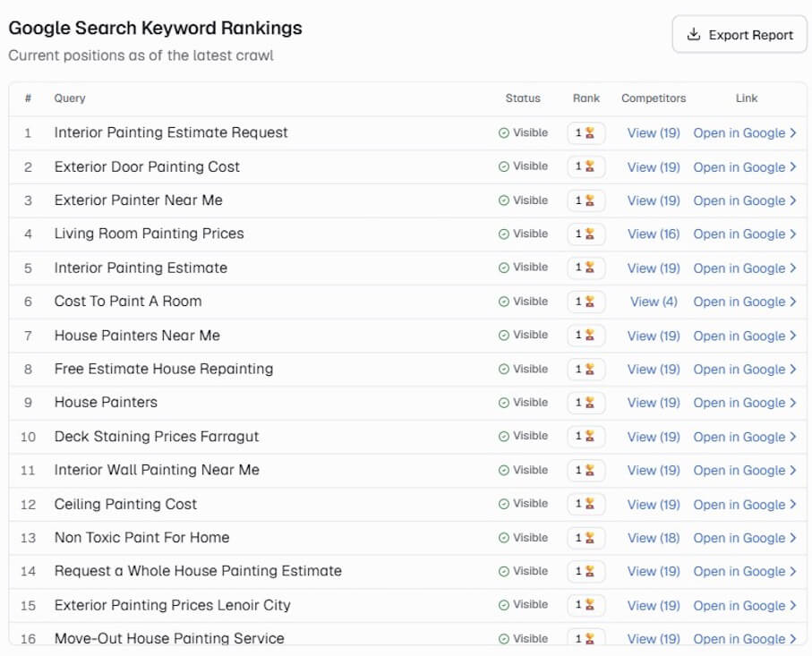Open Interior Painting Estimate Request in Google
812x656 pixels.
[744, 133]
